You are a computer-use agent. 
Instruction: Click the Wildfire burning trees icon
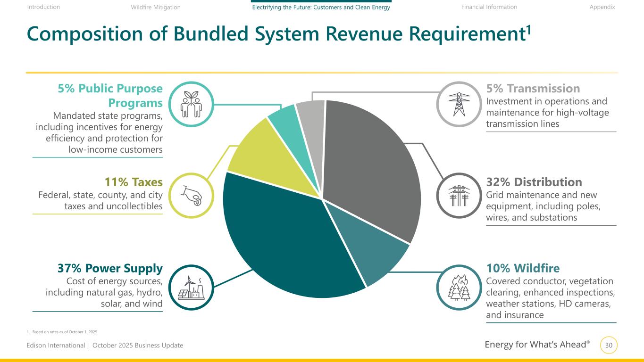coord(459,288)
